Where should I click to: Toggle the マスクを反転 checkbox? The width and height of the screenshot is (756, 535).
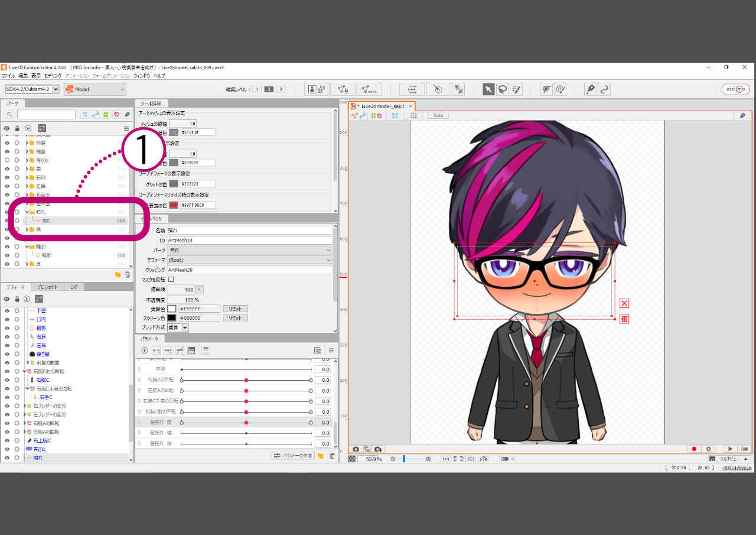pos(171,279)
